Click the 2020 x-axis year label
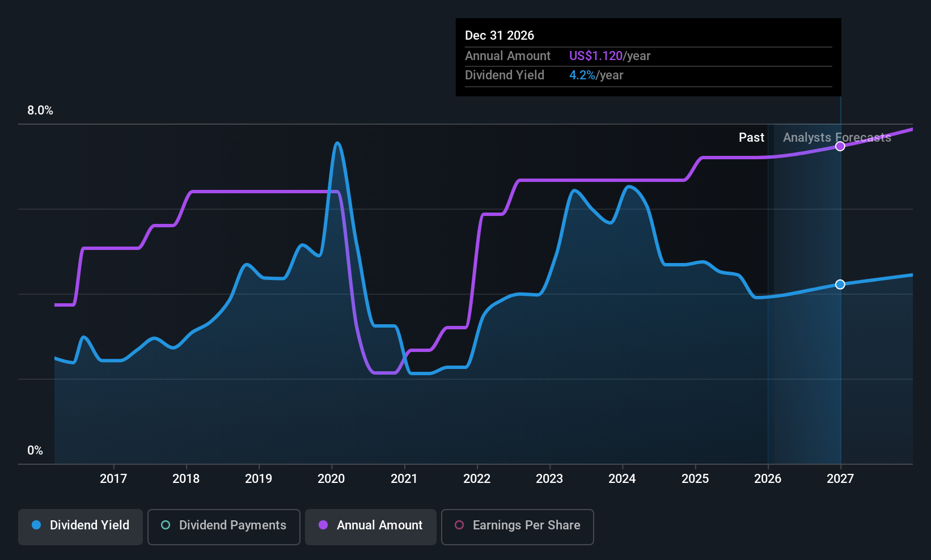931x560 pixels. coord(331,478)
